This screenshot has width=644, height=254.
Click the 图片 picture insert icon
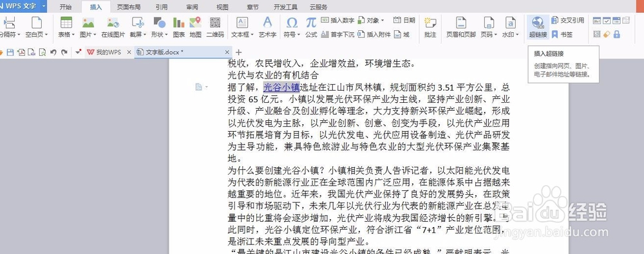pos(88,23)
